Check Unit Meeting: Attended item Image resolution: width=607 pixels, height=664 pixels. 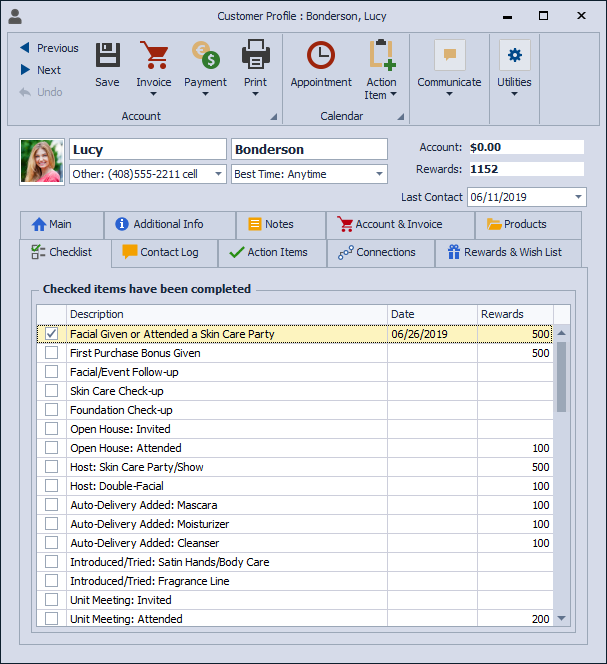point(52,619)
